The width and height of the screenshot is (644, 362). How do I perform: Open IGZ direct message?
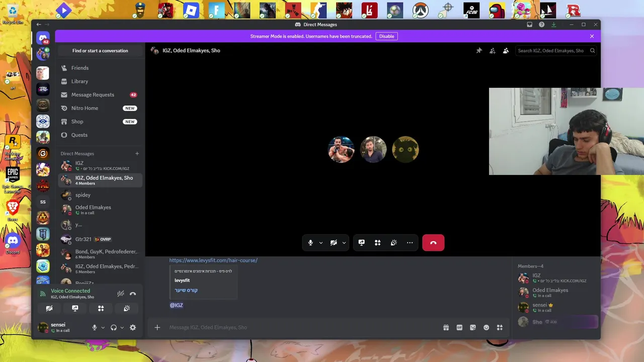click(100, 165)
